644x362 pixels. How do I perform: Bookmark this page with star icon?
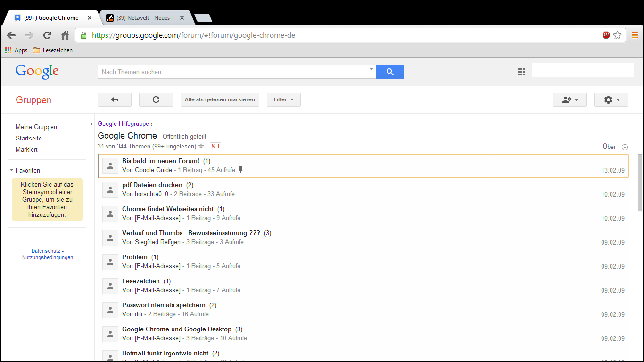pyautogui.click(x=618, y=35)
